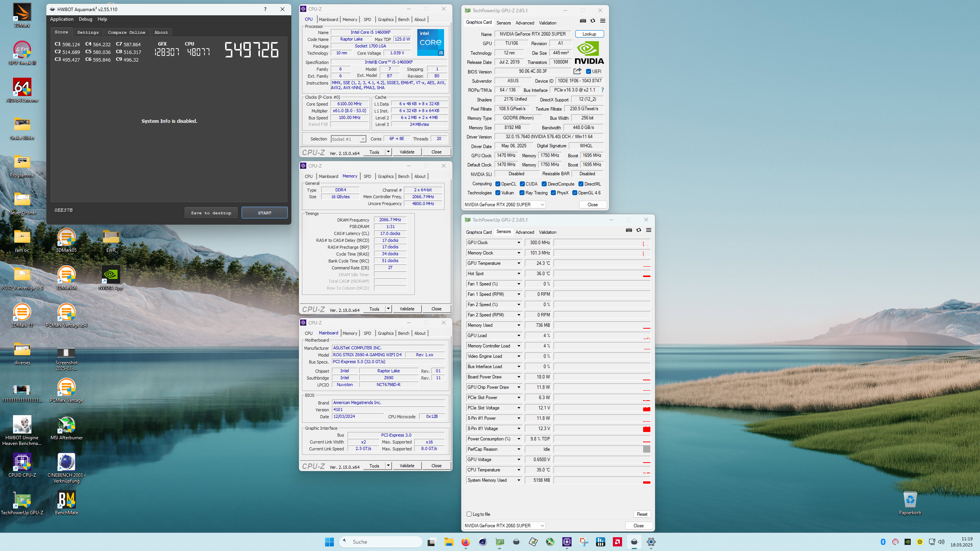
Task: Open BenchMate desktop shortcut
Action: click(66, 503)
